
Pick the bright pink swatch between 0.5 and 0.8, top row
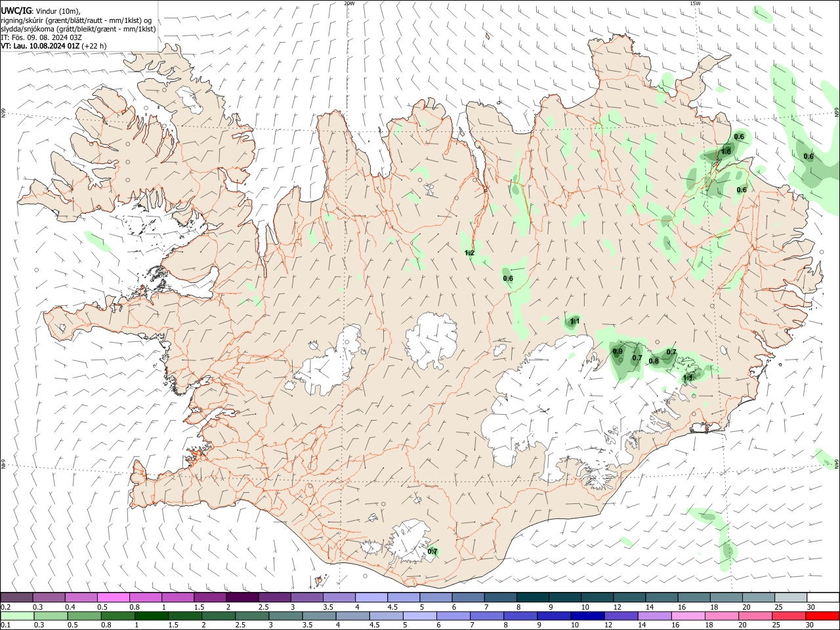tap(113, 597)
